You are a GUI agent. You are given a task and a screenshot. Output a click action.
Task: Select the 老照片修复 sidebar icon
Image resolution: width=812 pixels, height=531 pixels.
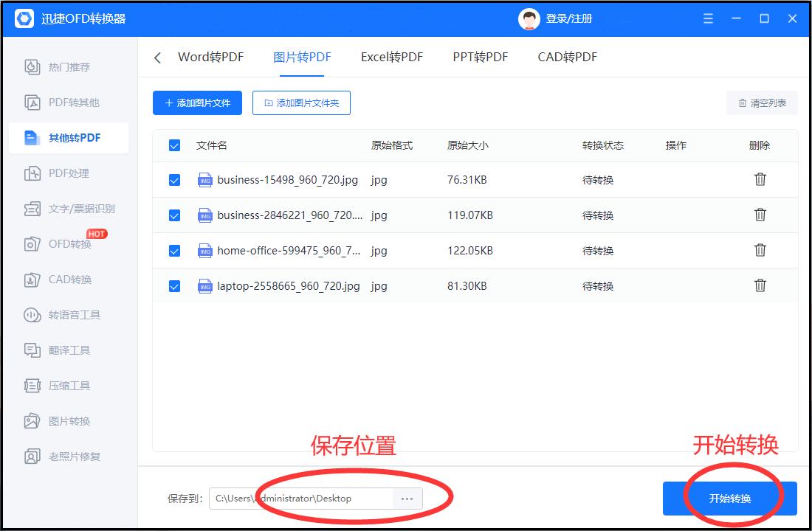tap(70, 456)
